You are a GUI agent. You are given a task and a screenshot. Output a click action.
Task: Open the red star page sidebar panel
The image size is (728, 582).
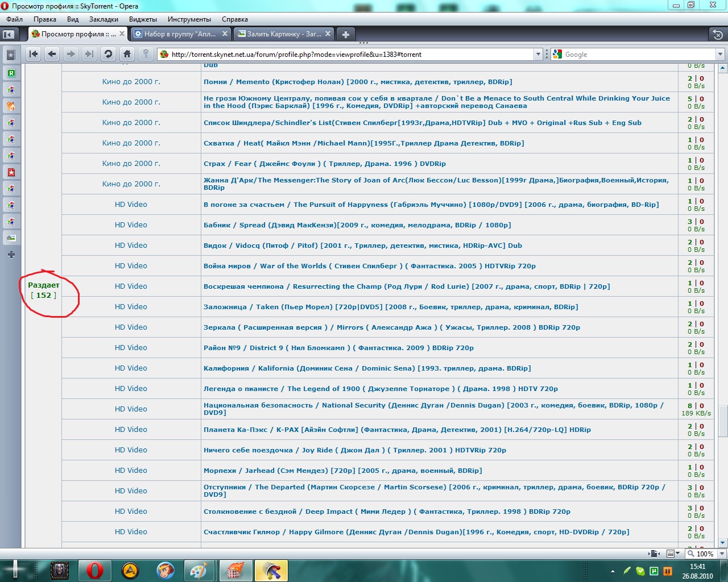click(11, 172)
